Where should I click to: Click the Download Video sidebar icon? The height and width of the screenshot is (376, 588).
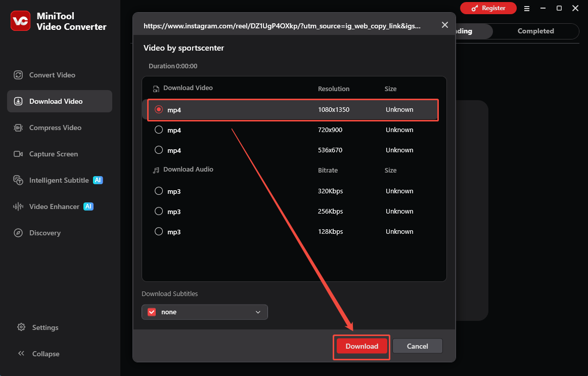click(x=18, y=101)
